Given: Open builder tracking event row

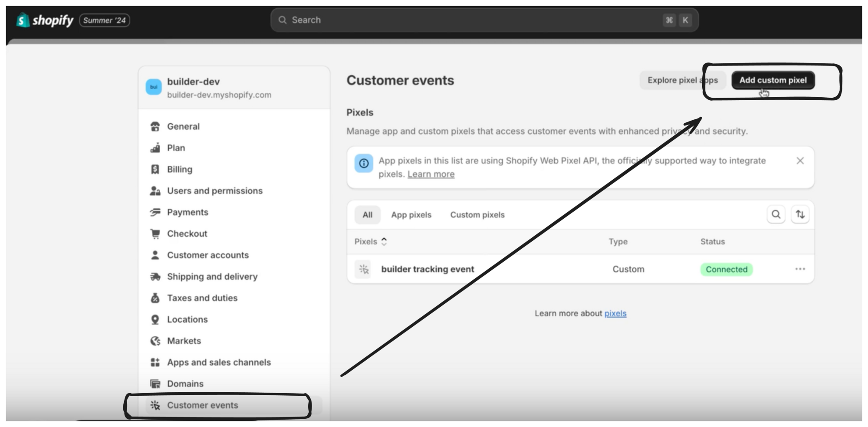Looking at the screenshot, I should coord(581,269).
